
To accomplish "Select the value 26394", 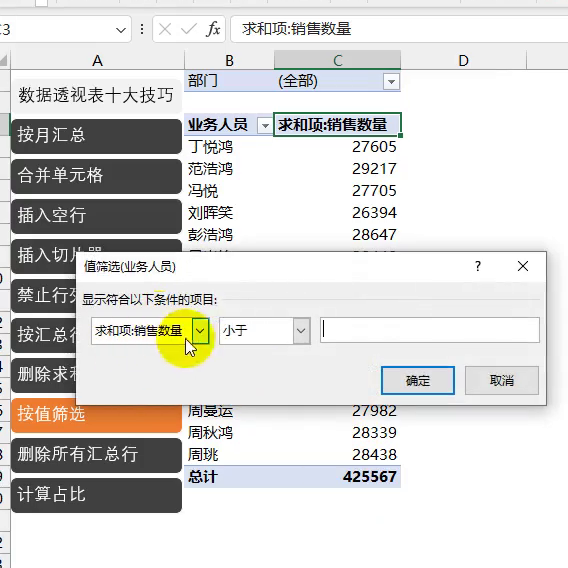I will 374,213.
